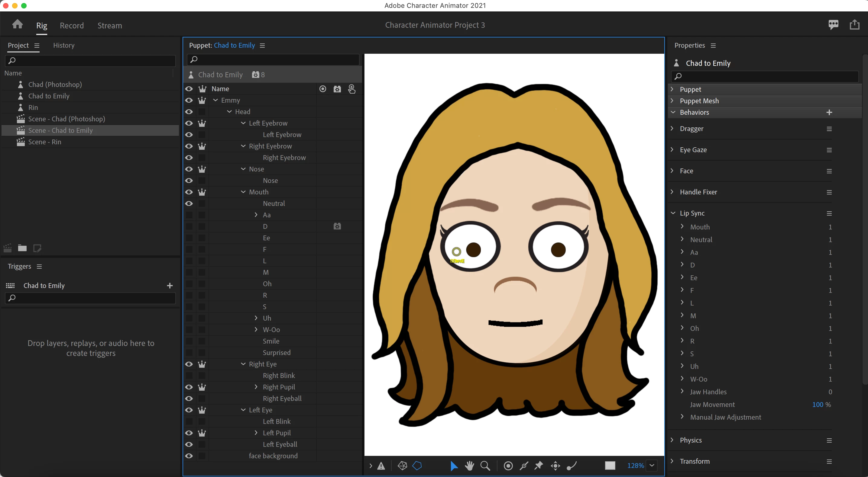Viewport: 868px width, 477px height.
Task: Switch to the Record workspace tab
Action: pos(71,26)
